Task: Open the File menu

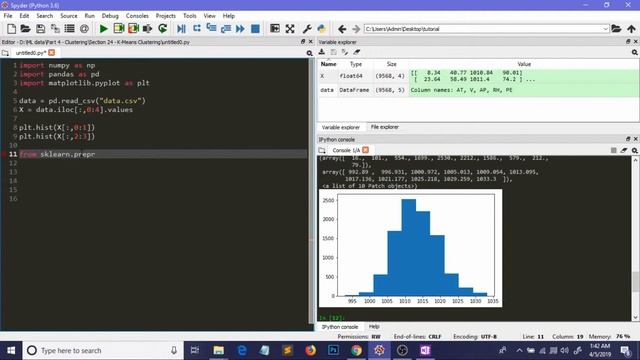Action: (8, 16)
